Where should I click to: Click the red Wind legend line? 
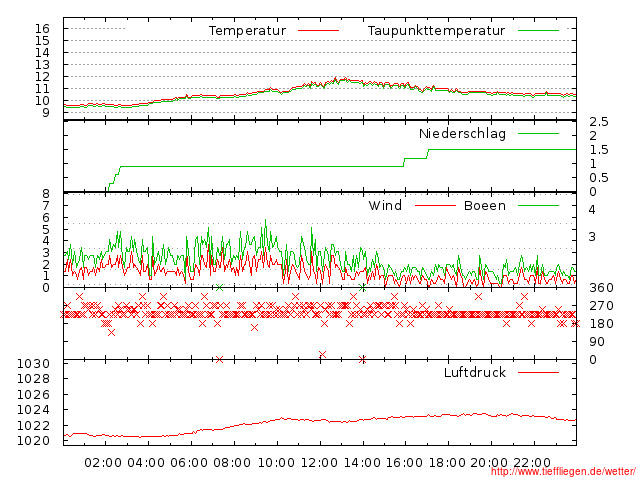[x=435, y=206]
